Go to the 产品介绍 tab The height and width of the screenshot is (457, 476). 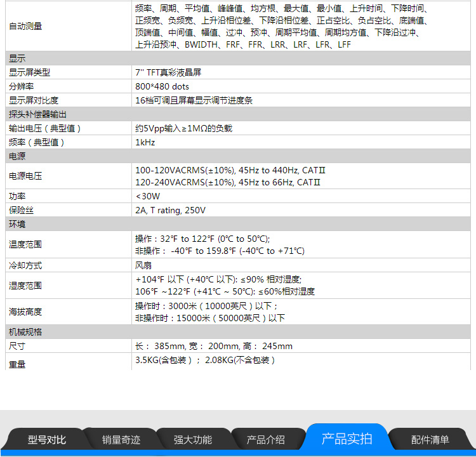(x=265, y=440)
